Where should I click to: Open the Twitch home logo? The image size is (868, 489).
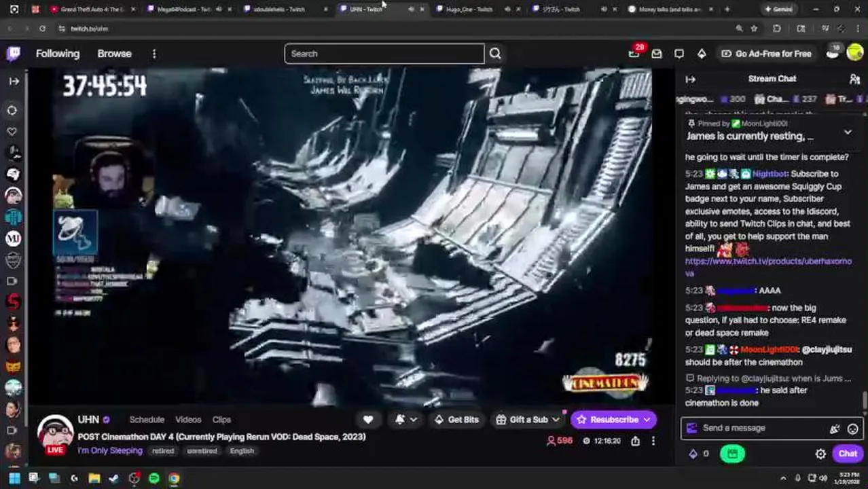pyautogui.click(x=14, y=54)
